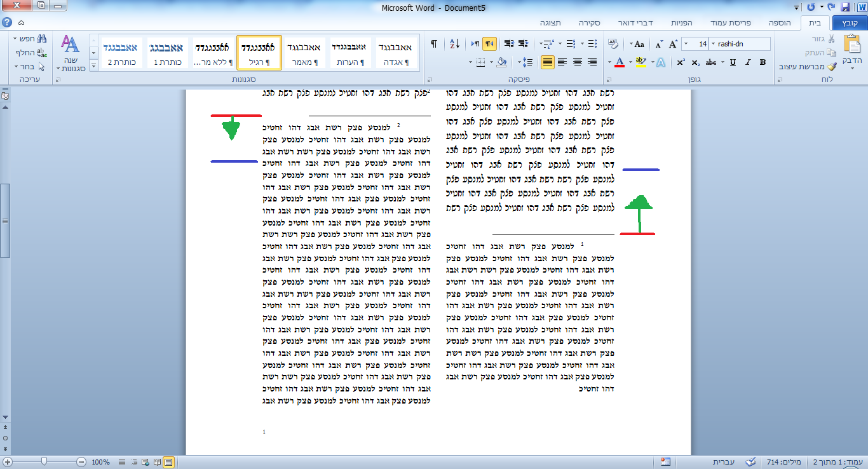
Task: Click the zoom slider handle
Action: (x=44, y=462)
